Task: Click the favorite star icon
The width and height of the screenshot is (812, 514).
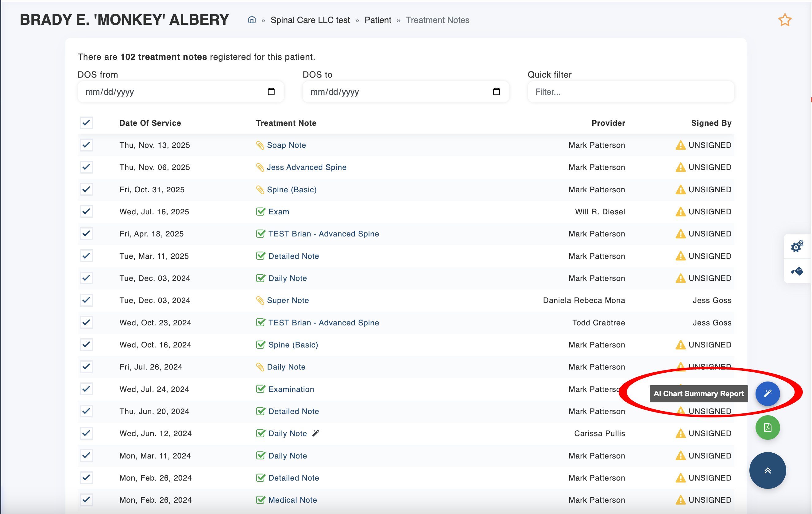Action: [784, 20]
